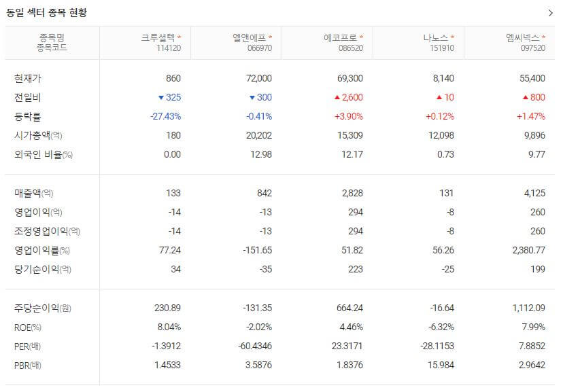The height and width of the screenshot is (392, 563).
Task: Select the 당기순이익(억) row label
Action: (43, 269)
